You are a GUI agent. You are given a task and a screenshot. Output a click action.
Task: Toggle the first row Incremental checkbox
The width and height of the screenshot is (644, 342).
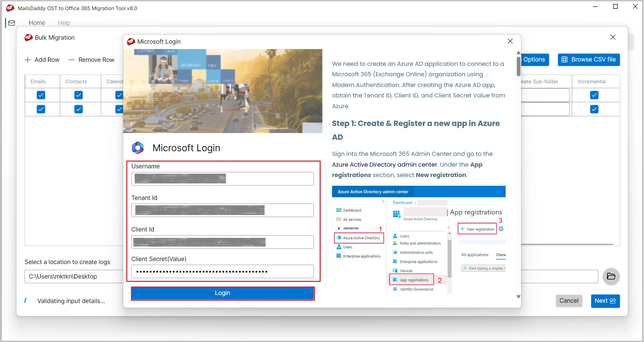point(594,95)
